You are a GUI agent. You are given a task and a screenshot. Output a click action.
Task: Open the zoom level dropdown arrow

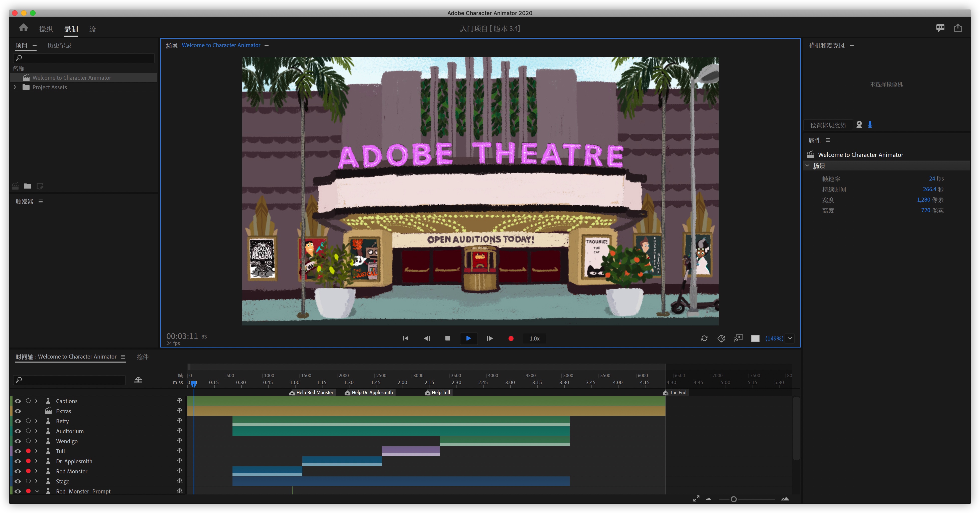(790, 338)
